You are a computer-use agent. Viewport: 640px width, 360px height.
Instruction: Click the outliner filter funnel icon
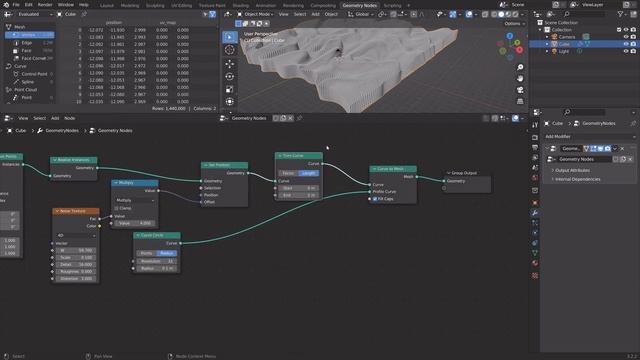click(x=620, y=14)
